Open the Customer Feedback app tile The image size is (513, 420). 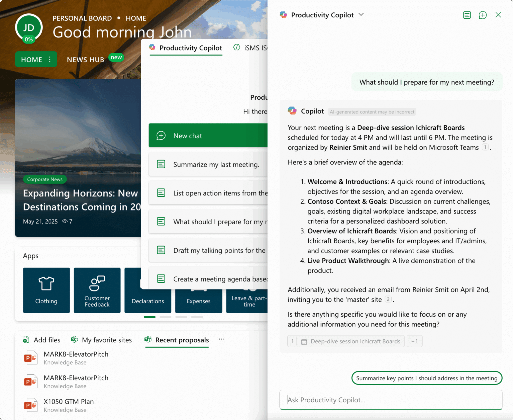(97, 290)
